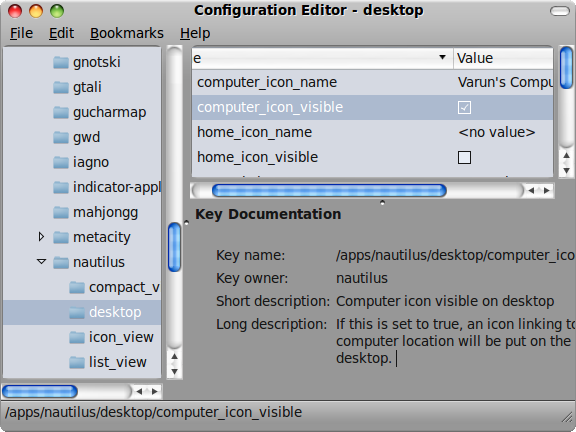576x432 pixels.
Task: Click the key list vertical scrollbar thumb
Action: tap(566, 68)
